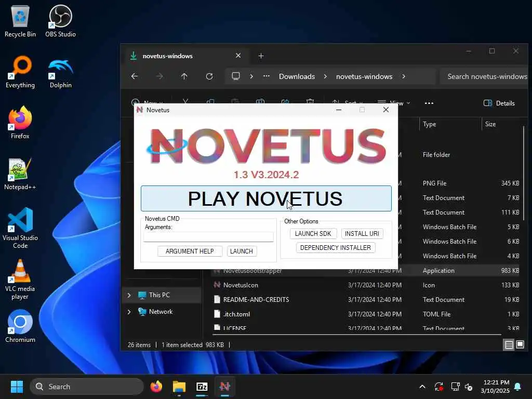
Task: Click the volume muted tray icon
Action: 469,387
